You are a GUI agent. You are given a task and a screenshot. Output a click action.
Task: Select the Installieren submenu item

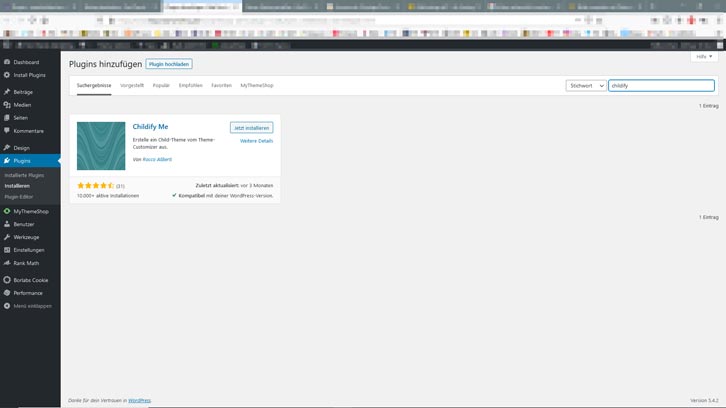coord(17,186)
